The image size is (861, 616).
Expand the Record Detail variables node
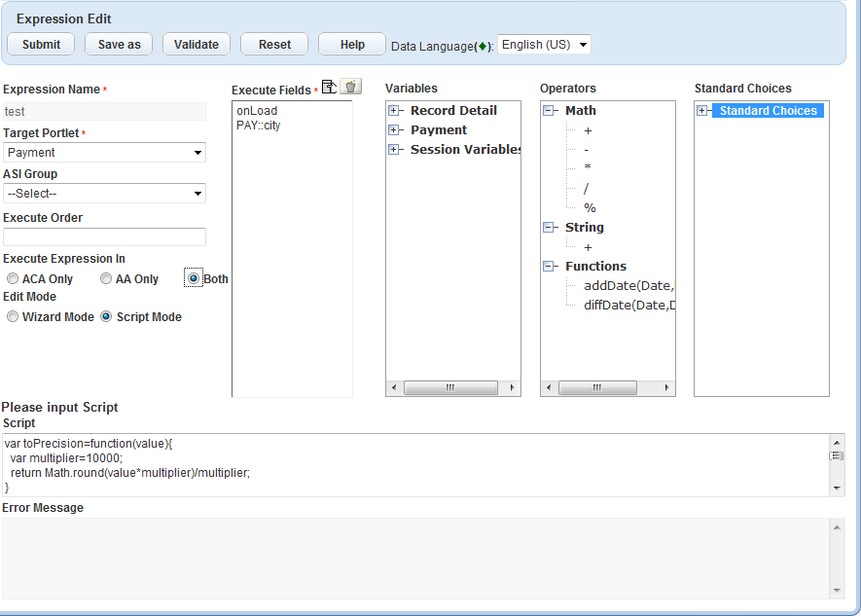[x=394, y=111]
